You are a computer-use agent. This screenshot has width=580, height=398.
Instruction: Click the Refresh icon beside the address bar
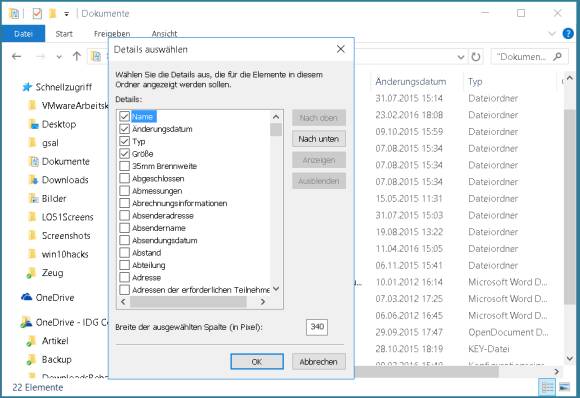pyautogui.click(x=476, y=57)
